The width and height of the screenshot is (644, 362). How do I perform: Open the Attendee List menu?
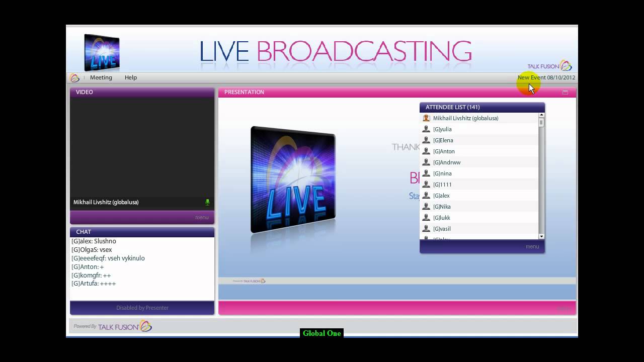[x=532, y=246]
